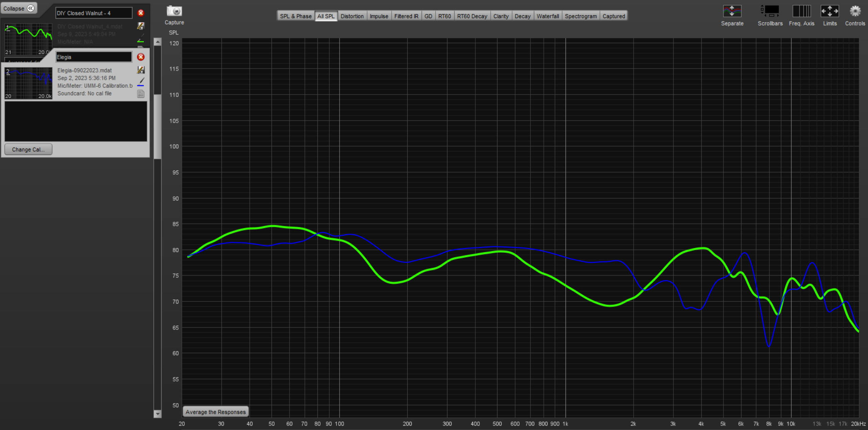Image resolution: width=868 pixels, height=430 pixels.
Task: Open graph Limits settings
Action: pyautogui.click(x=830, y=15)
